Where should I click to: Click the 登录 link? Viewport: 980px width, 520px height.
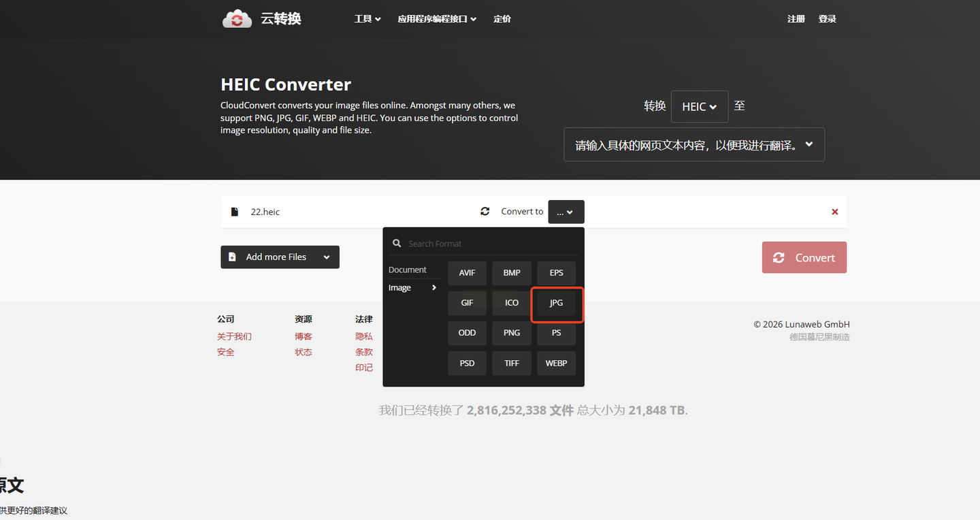pos(828,19)
